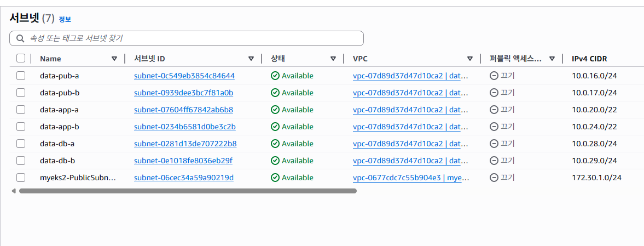Select the checkbox for data-pub-a row
644x246 pixels.
click(x=21, y=76)
